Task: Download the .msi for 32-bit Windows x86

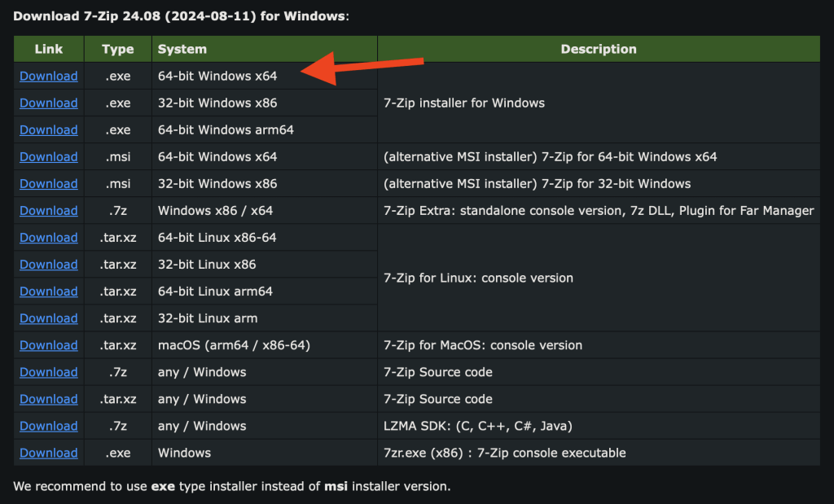Action: (49, 184)
